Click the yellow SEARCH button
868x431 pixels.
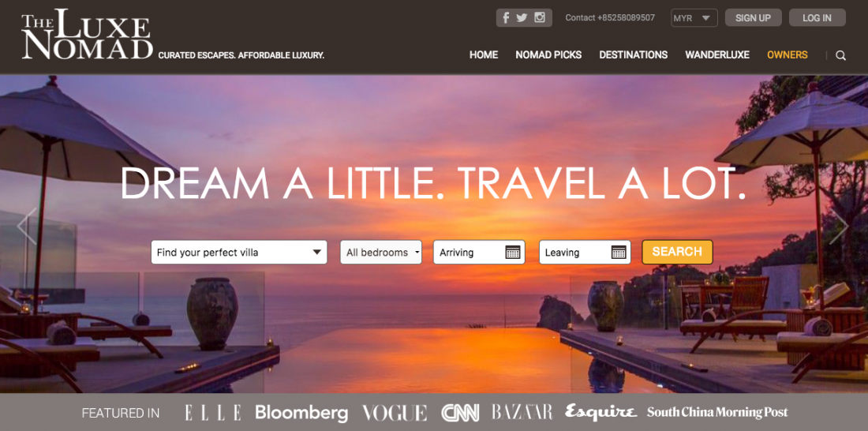point(677,252)
